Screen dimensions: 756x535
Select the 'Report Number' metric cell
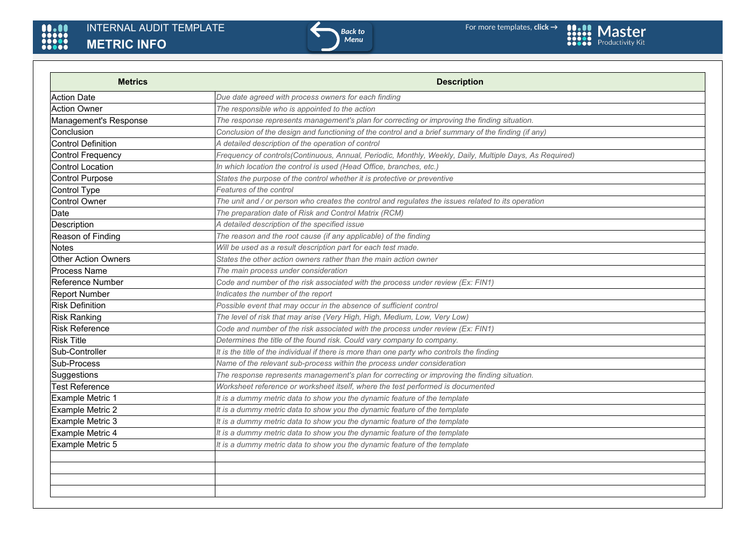(132, 294)
